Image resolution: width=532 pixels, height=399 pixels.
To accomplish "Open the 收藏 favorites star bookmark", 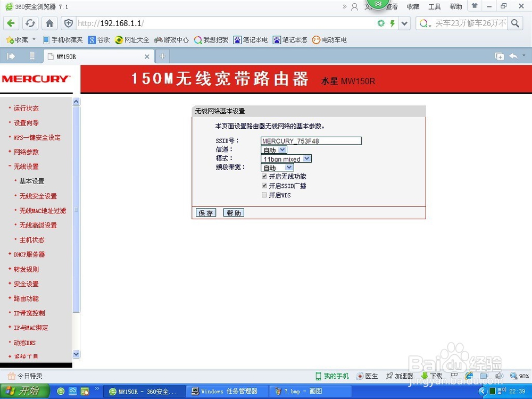I will point(18,40).
